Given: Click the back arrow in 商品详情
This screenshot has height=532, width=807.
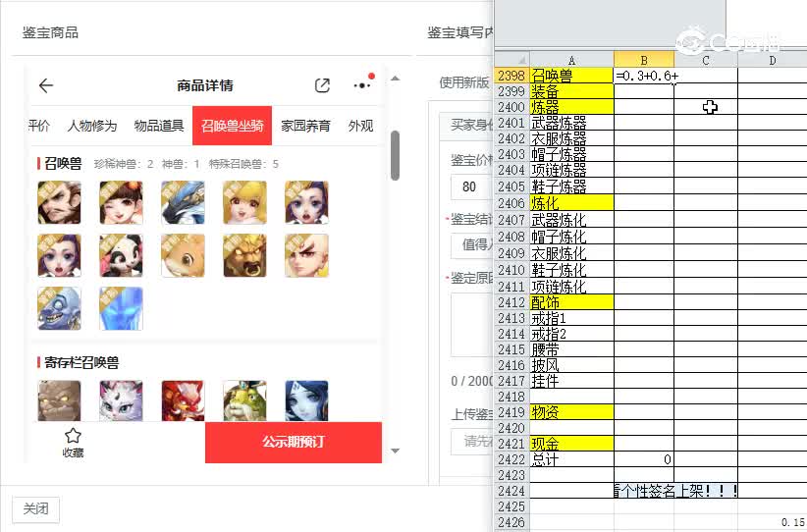Looking at the screenshot, I should pos(46,85).
